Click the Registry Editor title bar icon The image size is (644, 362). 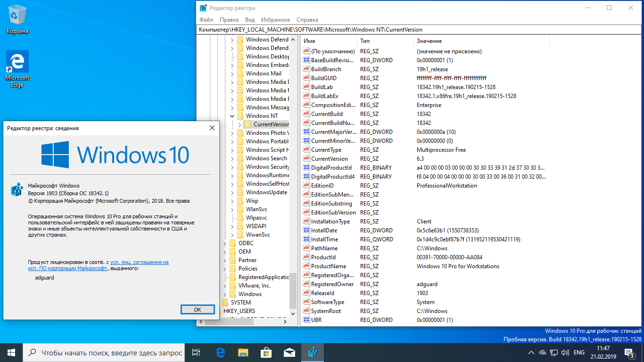[203, 8]
